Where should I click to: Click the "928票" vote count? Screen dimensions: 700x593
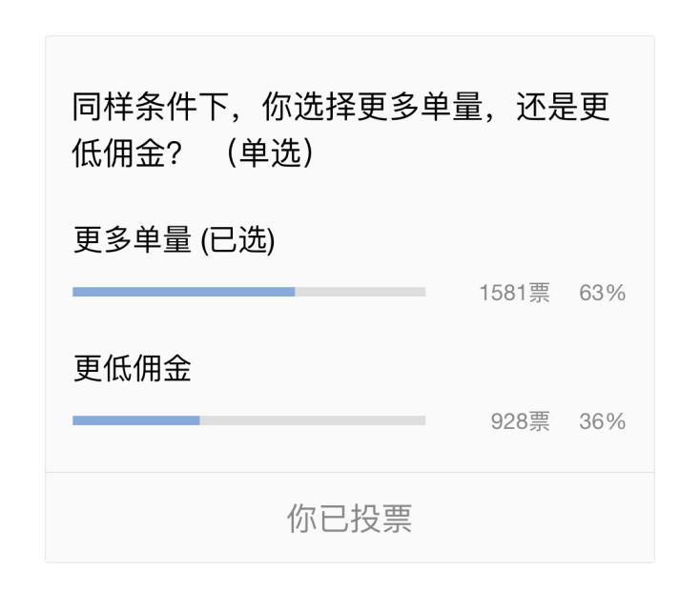pyautogui.click(x=520, y=422)
